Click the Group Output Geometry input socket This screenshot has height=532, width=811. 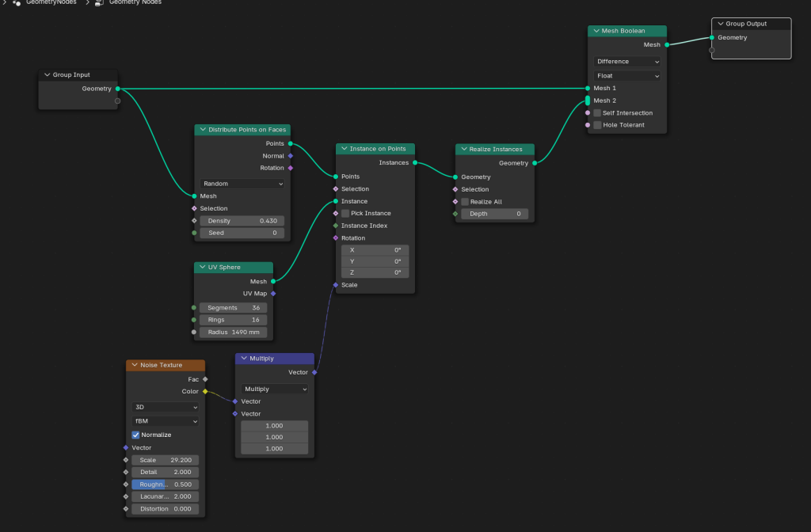[x=712, y=38]
